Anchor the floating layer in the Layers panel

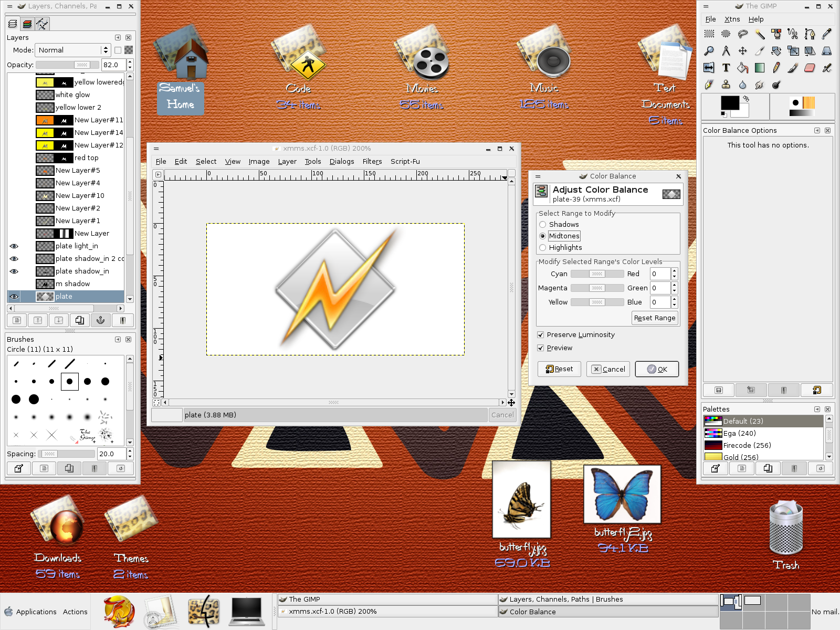[x=100, y=320]
